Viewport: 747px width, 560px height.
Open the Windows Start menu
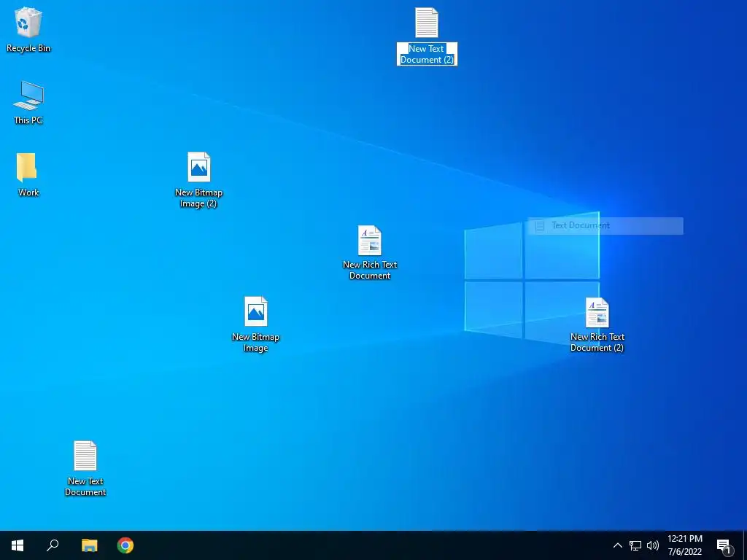coord(18,545)
